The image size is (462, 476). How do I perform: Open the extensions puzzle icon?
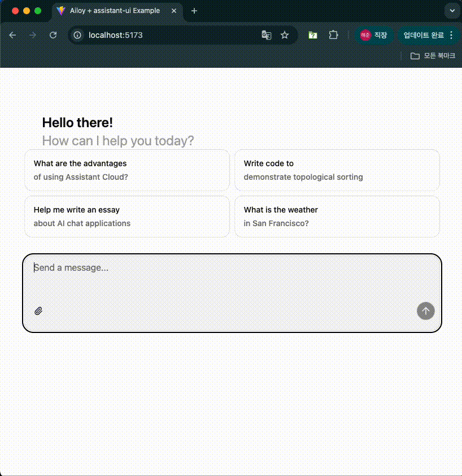[x=333, y=35]
